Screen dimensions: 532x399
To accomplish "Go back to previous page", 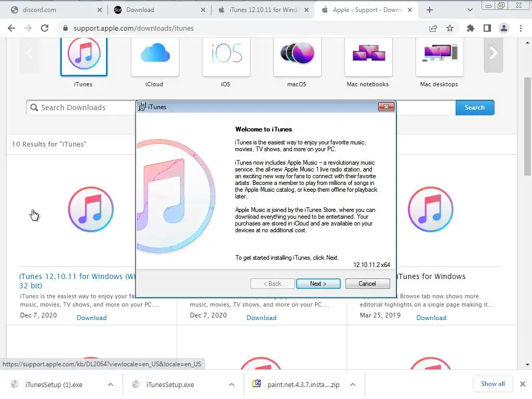I will [x=11, y=28].
